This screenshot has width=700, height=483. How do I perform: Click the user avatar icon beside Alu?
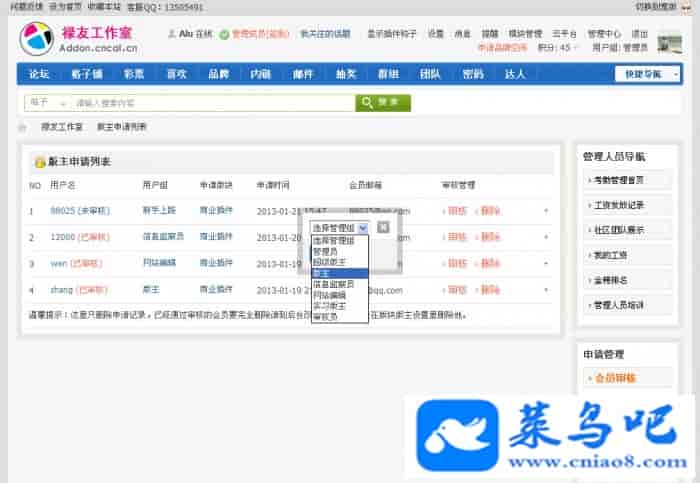coord(171,33)
